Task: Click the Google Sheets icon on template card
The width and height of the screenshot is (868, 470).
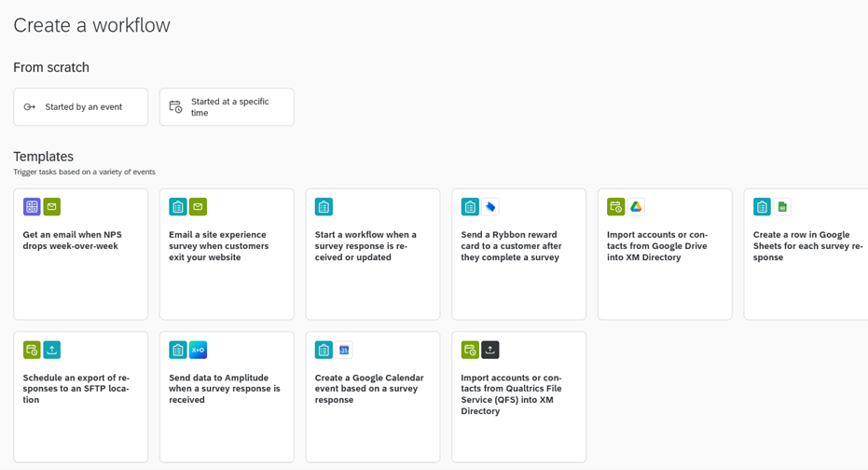Action: coord(782,207)
